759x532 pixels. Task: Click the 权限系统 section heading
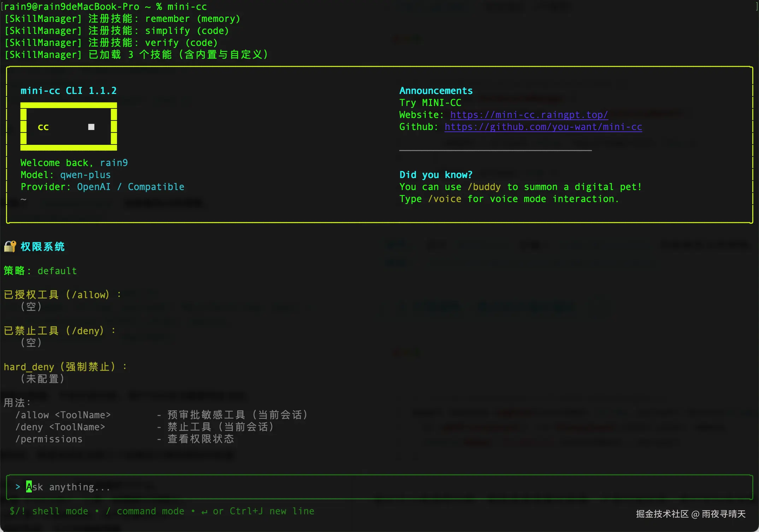pos(42,247)
